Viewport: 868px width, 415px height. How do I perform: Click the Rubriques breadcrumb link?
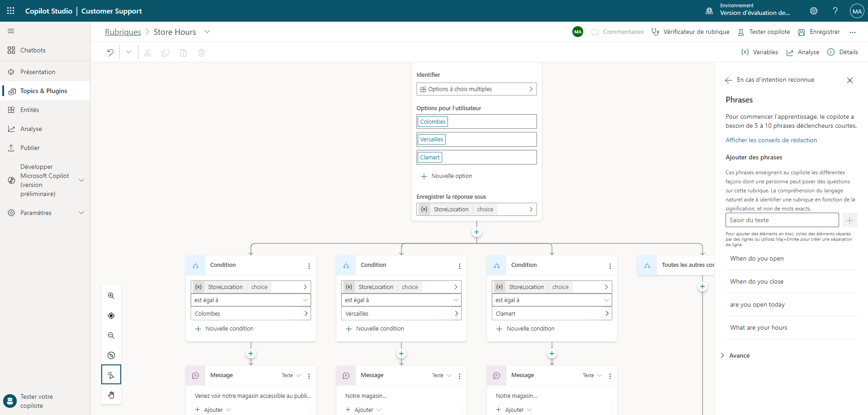[123, 32]
